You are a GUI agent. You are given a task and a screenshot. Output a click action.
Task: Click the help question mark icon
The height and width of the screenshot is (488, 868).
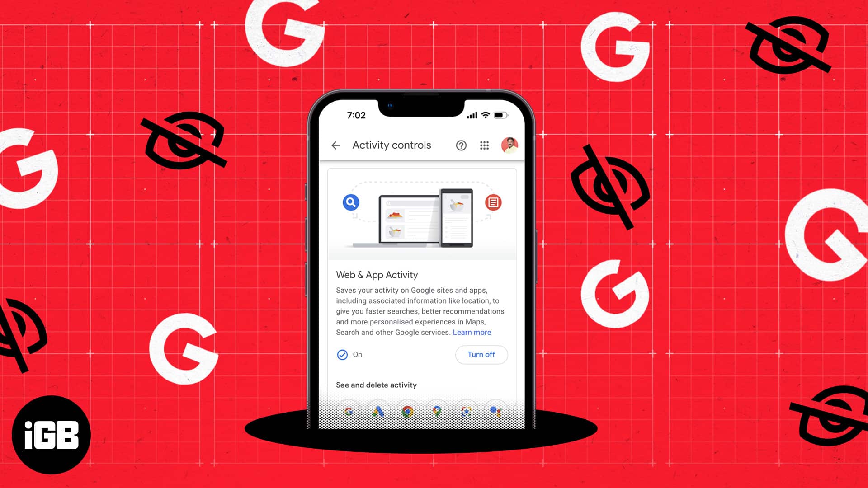click(x=462, y=145)
